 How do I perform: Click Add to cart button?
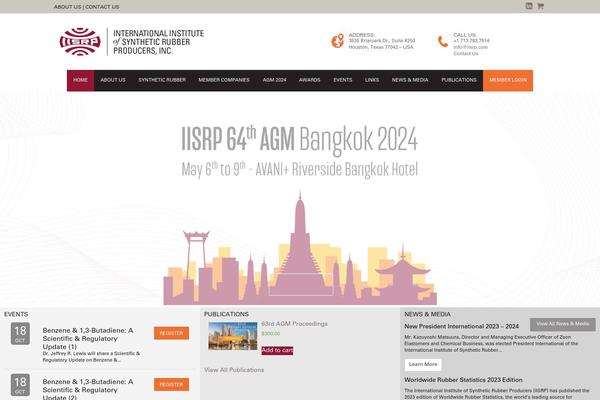[x=277, y=350]
